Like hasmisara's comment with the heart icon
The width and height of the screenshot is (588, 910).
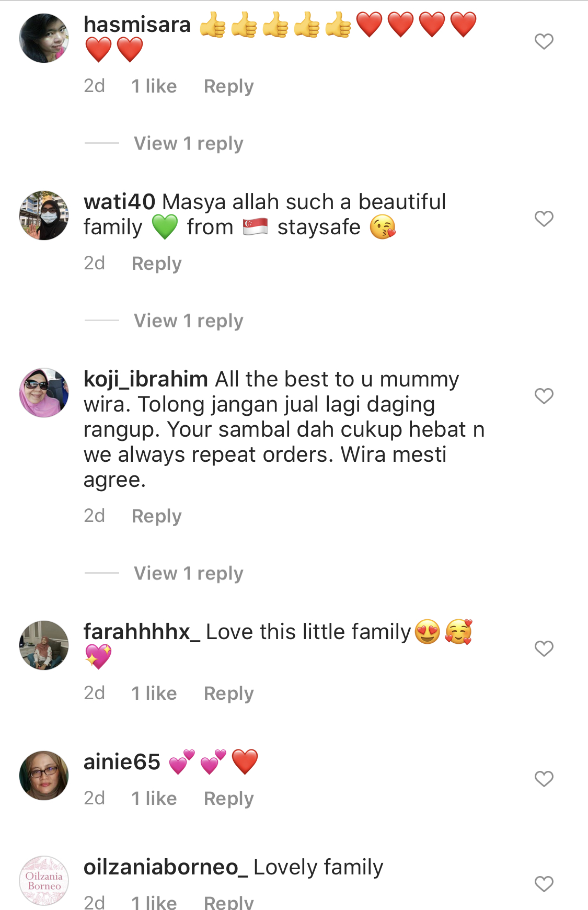544,41
